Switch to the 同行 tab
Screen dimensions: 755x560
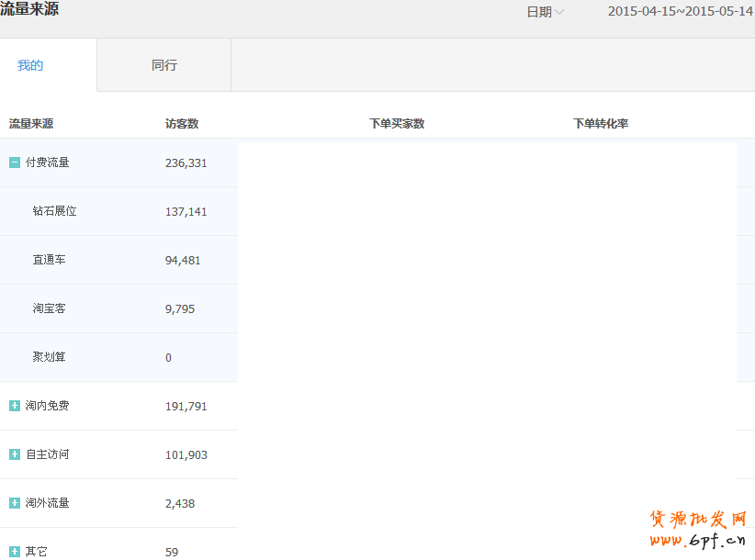point(164,65)
